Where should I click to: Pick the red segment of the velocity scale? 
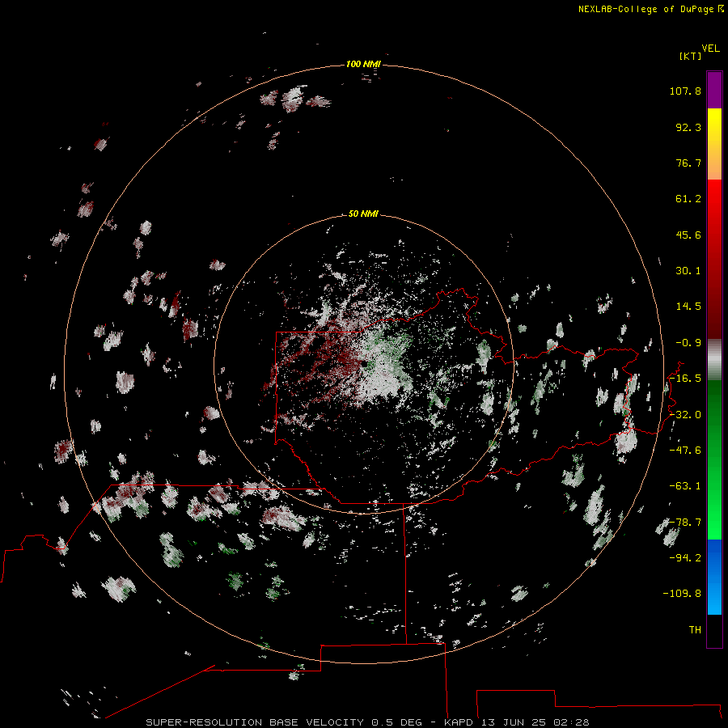714,259
